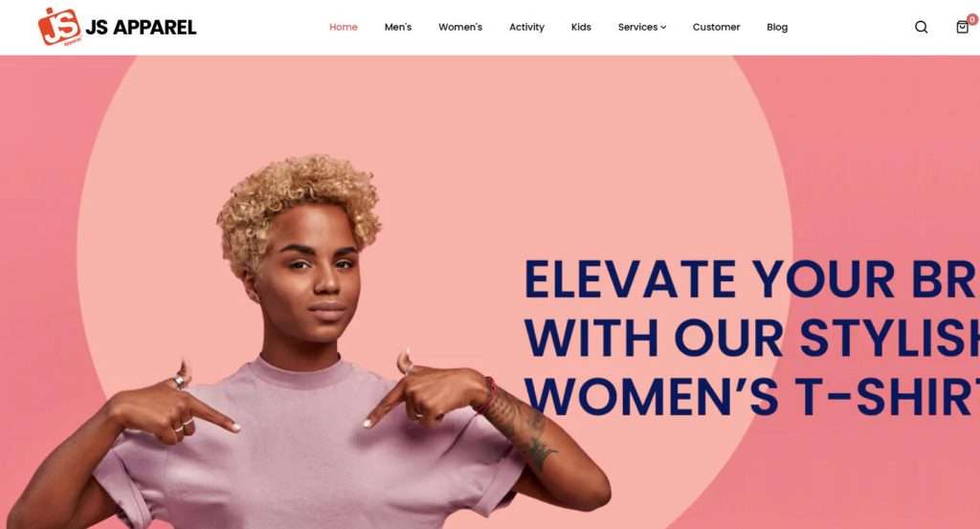
Task: Click the cart item count badge
Action: coord(972,19)
